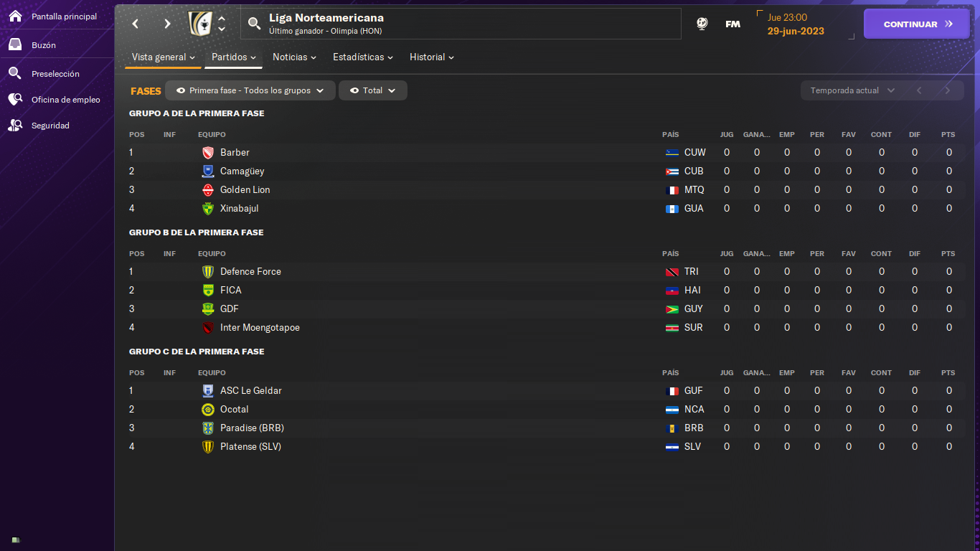Click the Liga Norteamericana search field

tap(461, 24)
